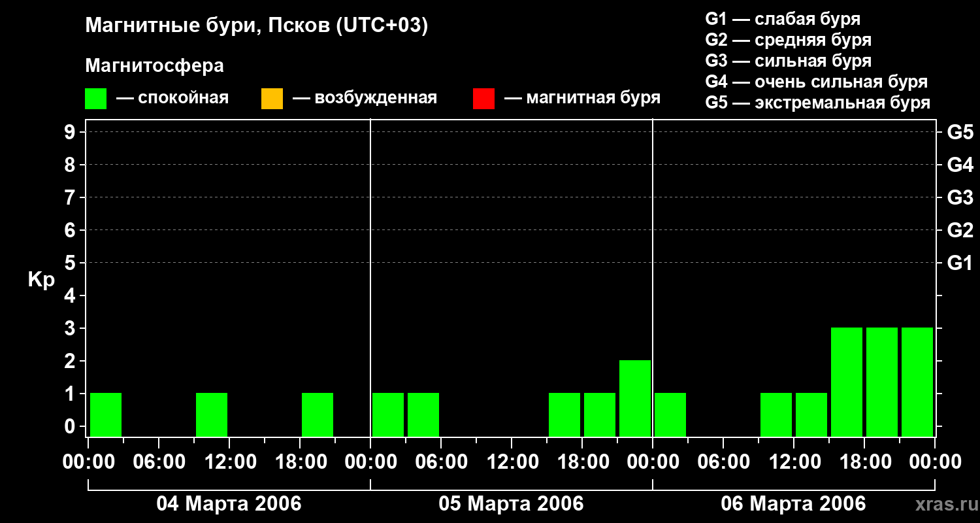This screenshot has width=980, height=523.
Task: Click the orange 'возбужденная' legend swatch
Action: point(272,99)
